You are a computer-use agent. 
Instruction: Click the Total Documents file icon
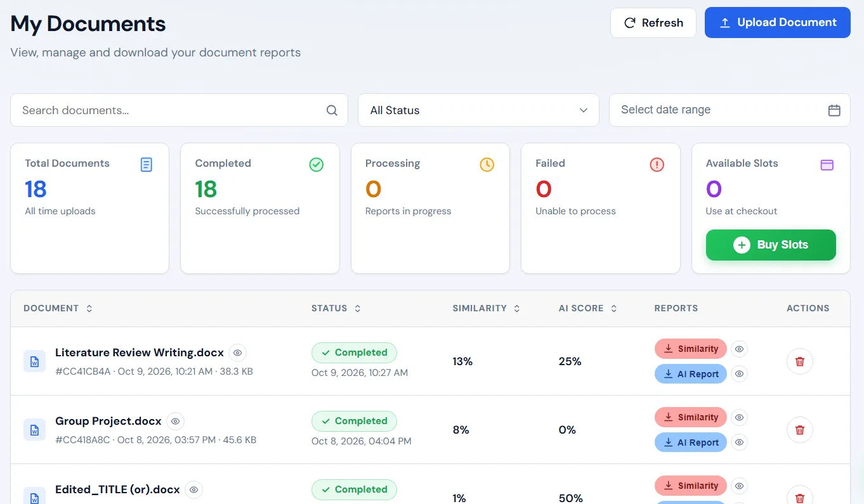147,165
